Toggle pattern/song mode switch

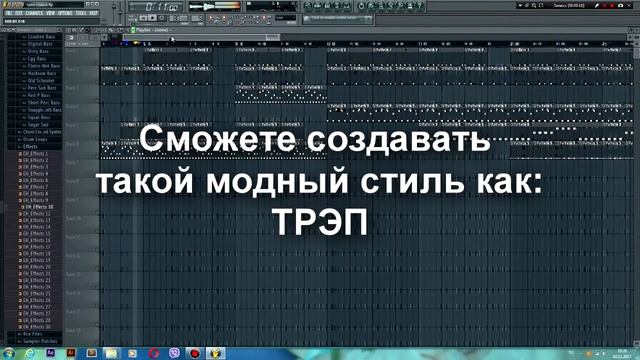[x=132, y=18]
